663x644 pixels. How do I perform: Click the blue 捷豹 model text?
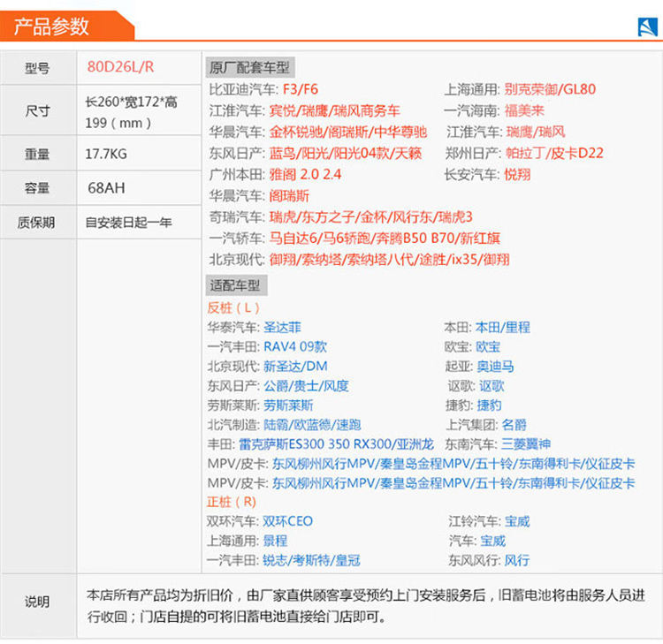pos(490,405)
